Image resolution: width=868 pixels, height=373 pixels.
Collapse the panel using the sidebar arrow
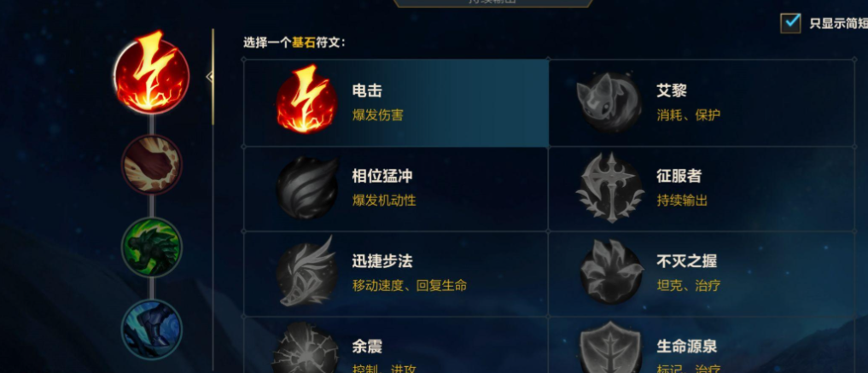[210, 77]
